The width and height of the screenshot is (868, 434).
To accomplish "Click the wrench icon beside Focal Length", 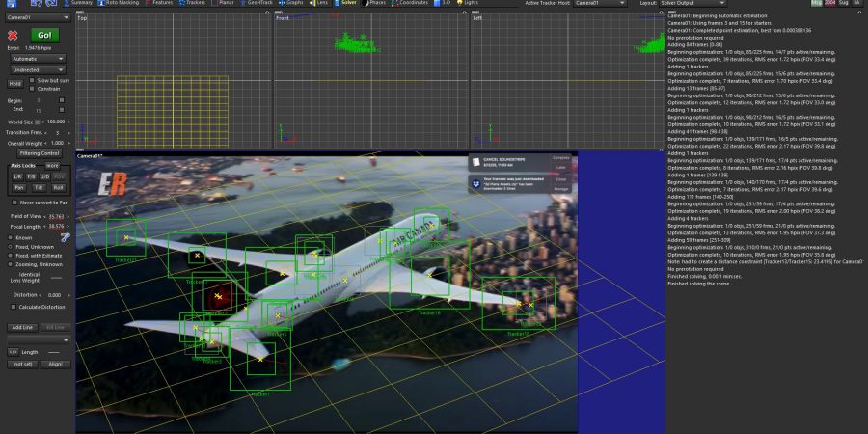I will [x=67, y=235].
